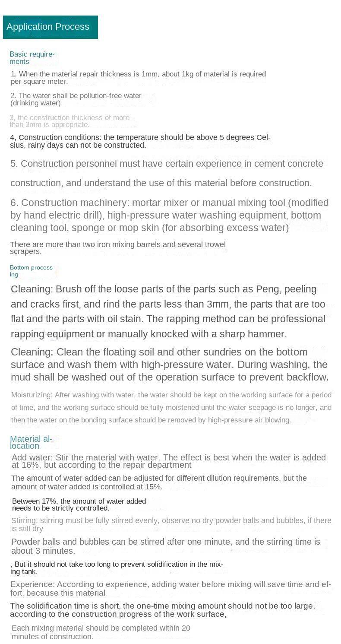Image resolution: width=341 pixels, height=644 pixels.
Task: Click the sentence about 3 minutes stirring time
Action: tap(166, 546)
